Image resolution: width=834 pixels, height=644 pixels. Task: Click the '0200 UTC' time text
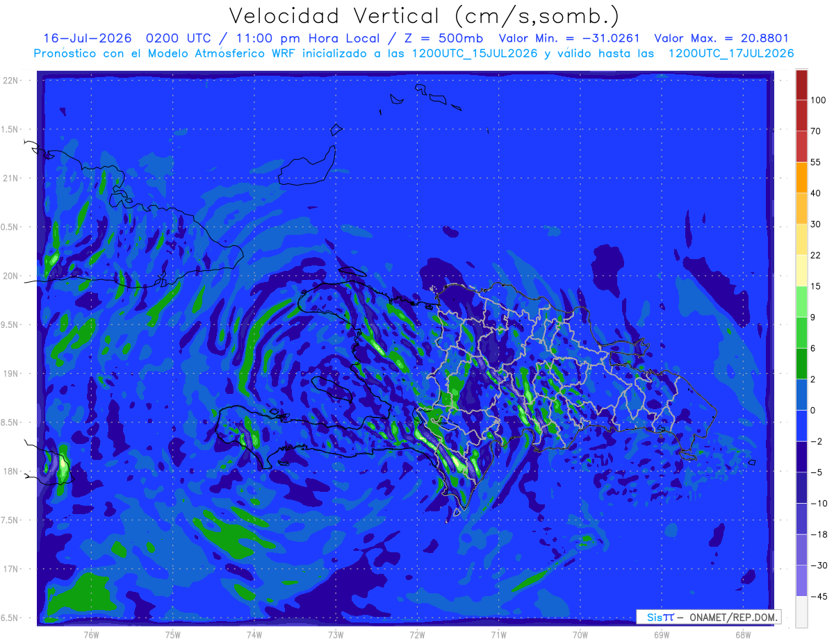pyautogui.click(x=179, y=38)
